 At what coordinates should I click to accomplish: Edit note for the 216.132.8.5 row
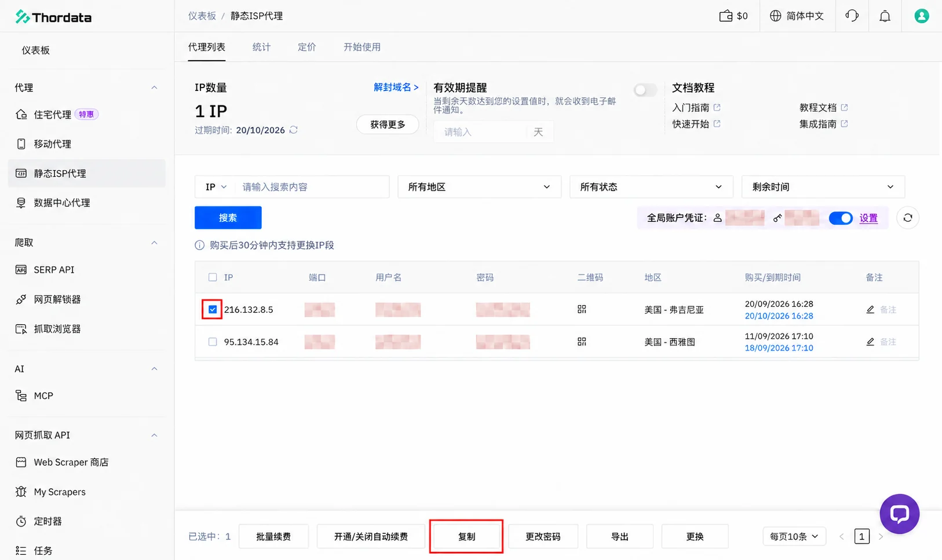tap(870, 309)
